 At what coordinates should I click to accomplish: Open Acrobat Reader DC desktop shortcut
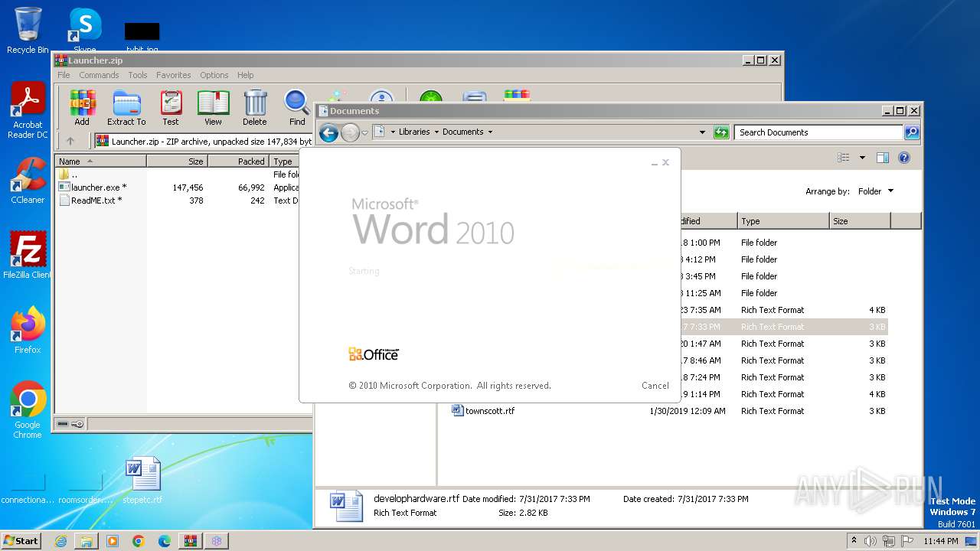[x=28, y=110]
